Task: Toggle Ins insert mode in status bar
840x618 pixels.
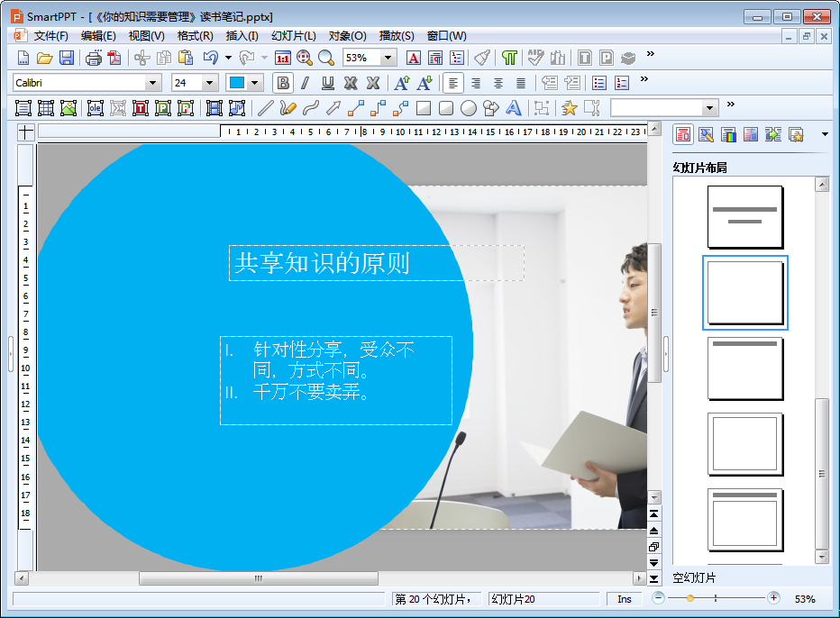Action: coord(624,599)
